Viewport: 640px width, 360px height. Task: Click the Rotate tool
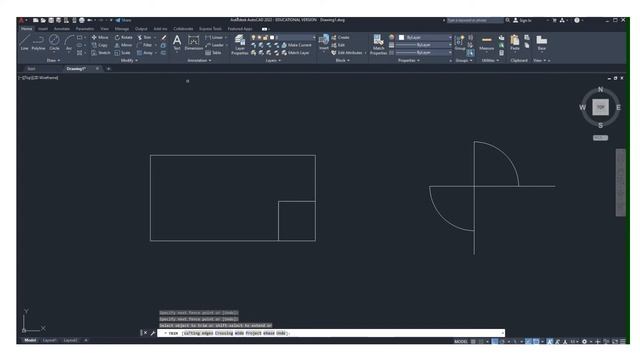124,37
